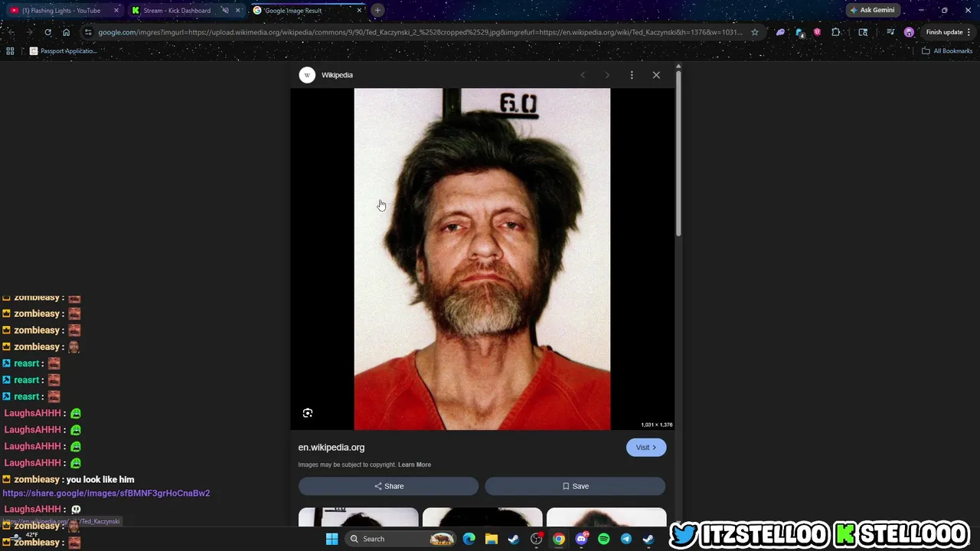Click the Ask Gemini button
980x551 pixels.
point(872,11)
